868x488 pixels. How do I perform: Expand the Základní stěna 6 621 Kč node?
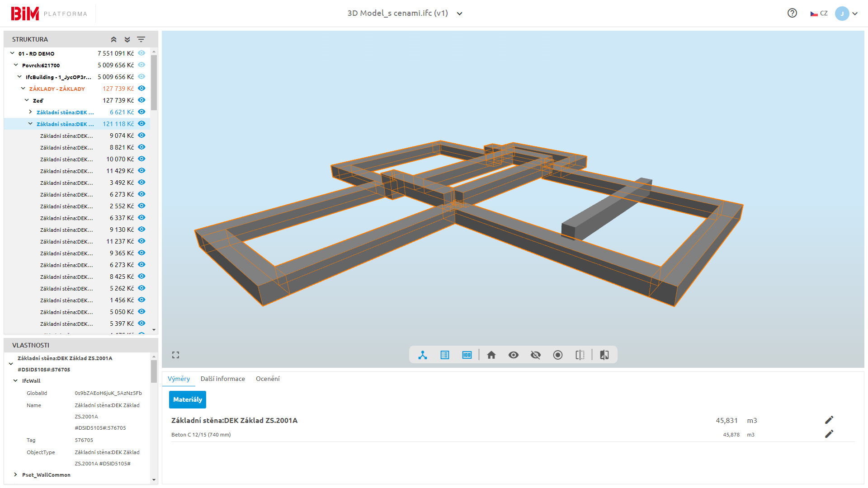(x=30, y=112)
